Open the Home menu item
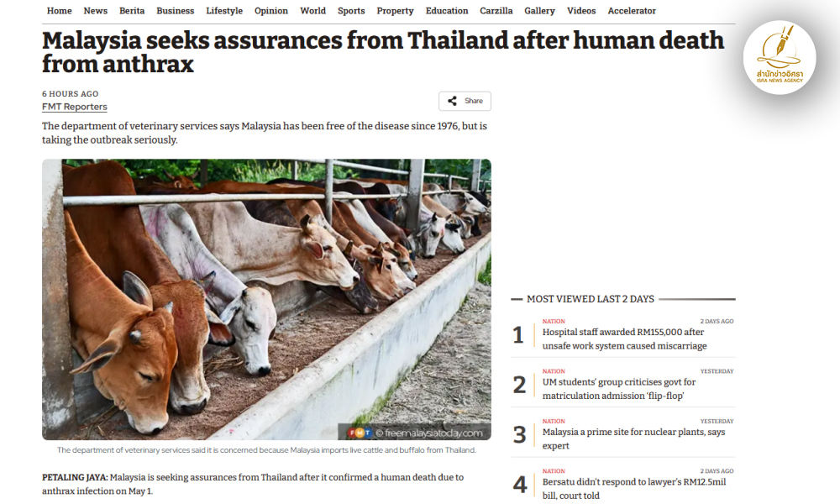840x504 pixels. coord(59,11)
